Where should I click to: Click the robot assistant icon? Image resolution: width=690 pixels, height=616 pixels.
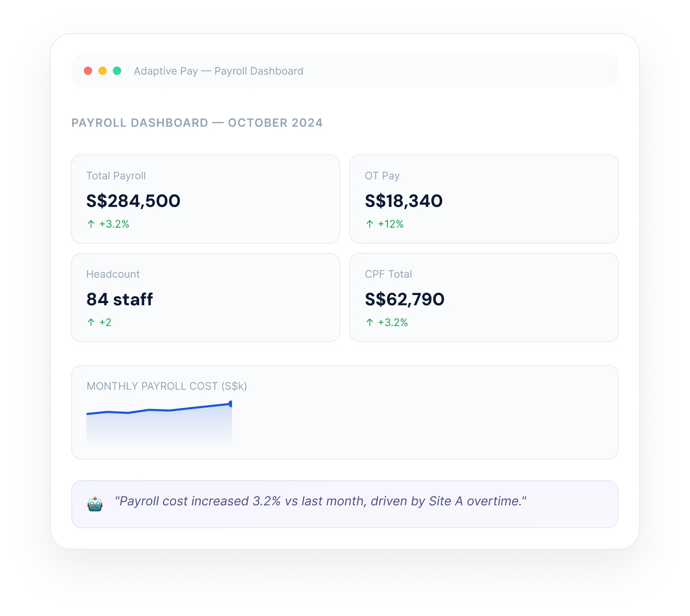95,504
